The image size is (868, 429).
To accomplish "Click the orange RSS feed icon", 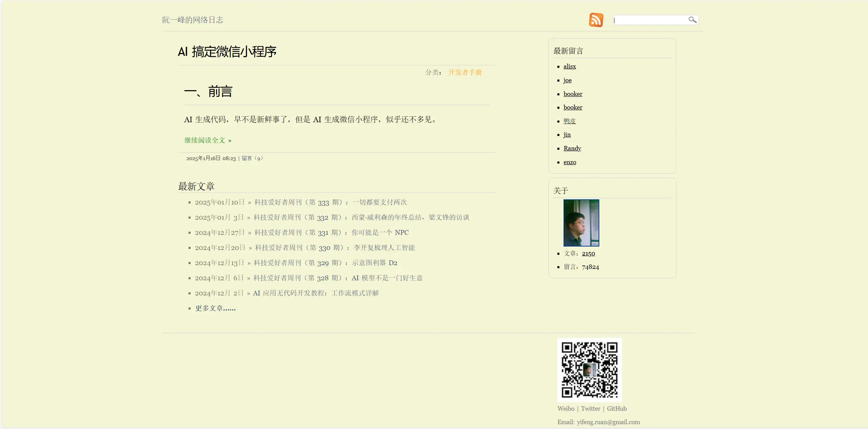I will (x=596, y=20).
